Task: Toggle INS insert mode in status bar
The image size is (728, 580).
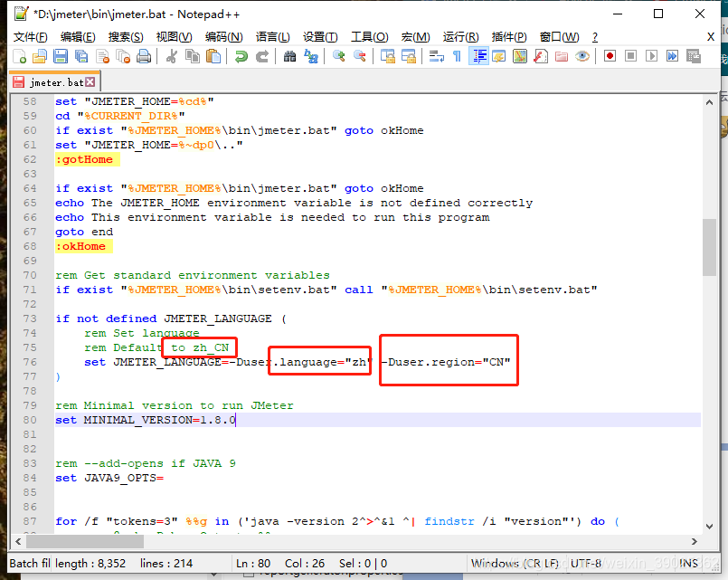Action: 688,564
